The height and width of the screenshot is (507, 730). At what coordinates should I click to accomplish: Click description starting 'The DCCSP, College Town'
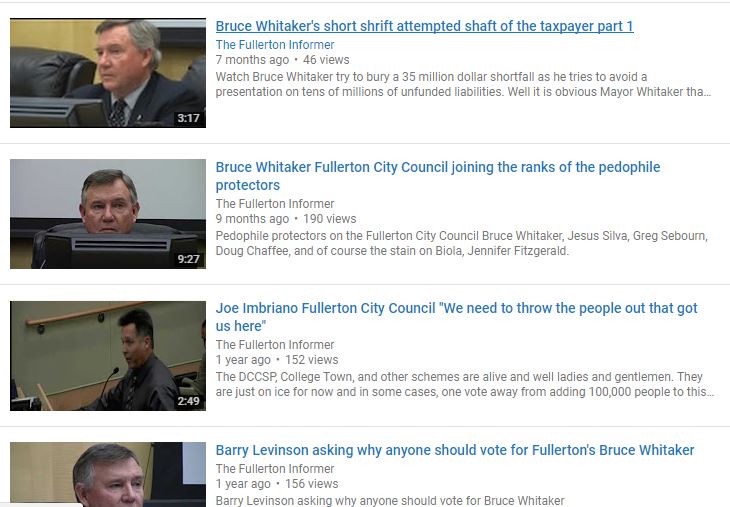tap(465, 385)
